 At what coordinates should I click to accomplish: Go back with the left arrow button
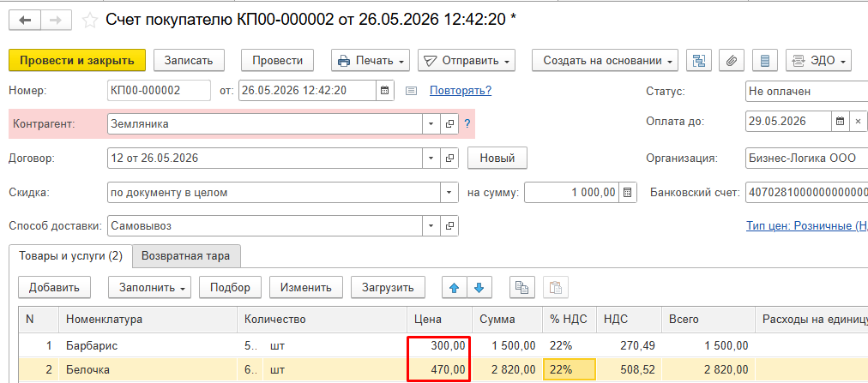pos(25,21)
